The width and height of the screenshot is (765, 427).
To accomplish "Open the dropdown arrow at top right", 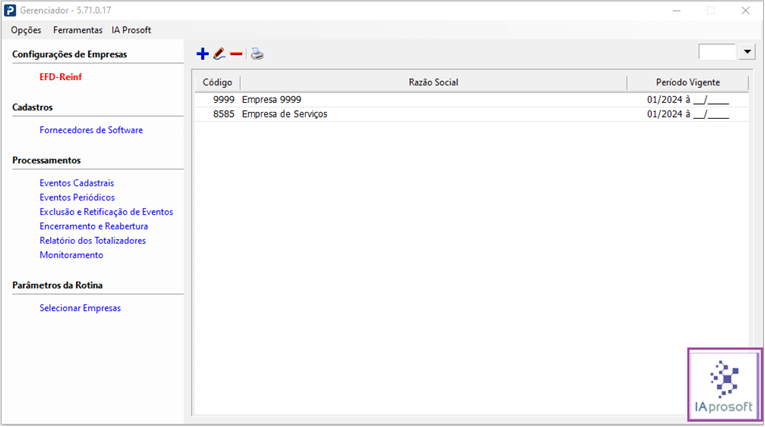I will (x=747, y=51).
